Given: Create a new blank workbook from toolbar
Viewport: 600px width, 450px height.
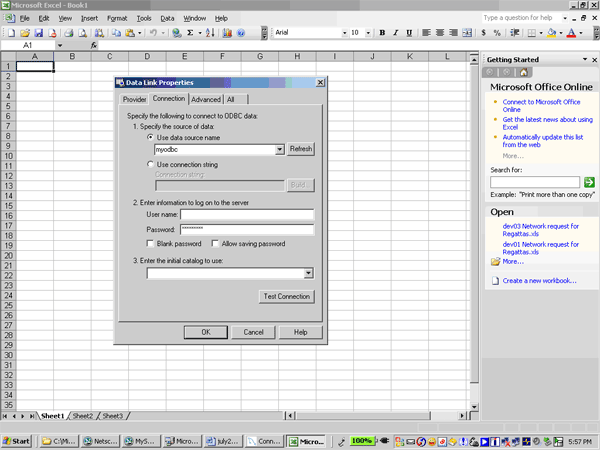Looking at the screenshot, I should (11, 33).
